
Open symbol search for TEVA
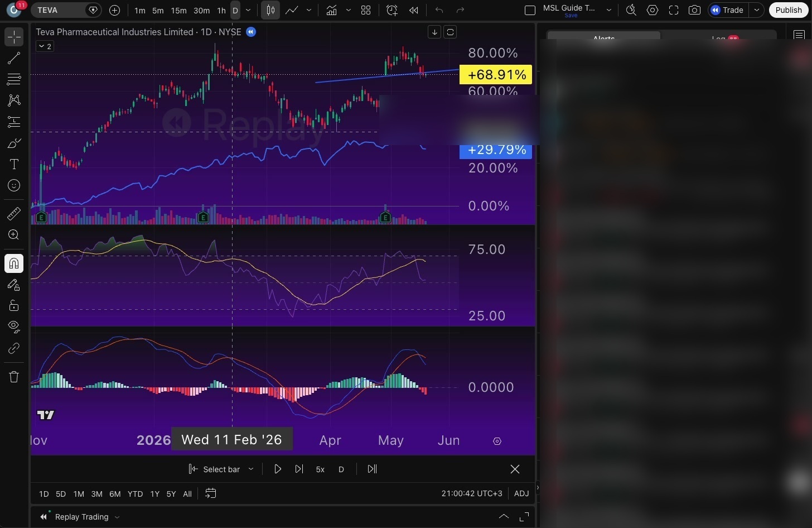[x=66, y=10]
